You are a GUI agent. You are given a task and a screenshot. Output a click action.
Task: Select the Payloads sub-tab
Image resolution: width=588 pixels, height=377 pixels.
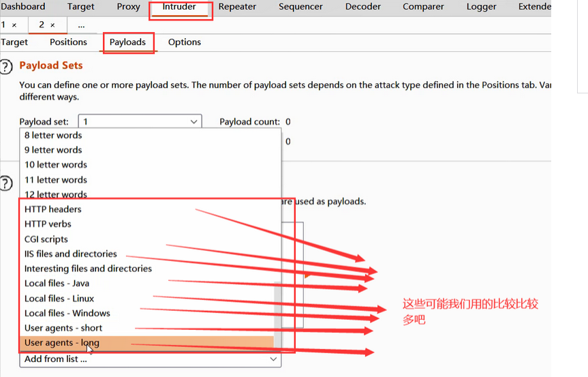pos(127,42)
